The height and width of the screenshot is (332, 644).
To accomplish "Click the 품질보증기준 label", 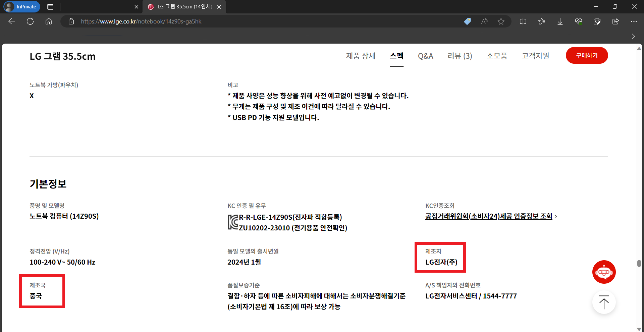I will (x=244, y=285).
